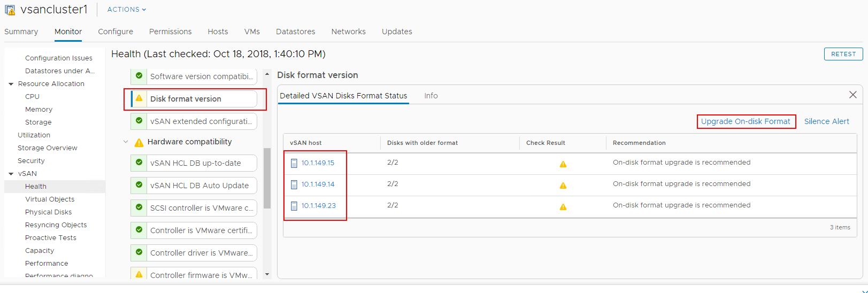The width and height of the screenshot is (868, 293).
Task: Click green check icon for HCL DB Auto Update
Action: (139, 185)
